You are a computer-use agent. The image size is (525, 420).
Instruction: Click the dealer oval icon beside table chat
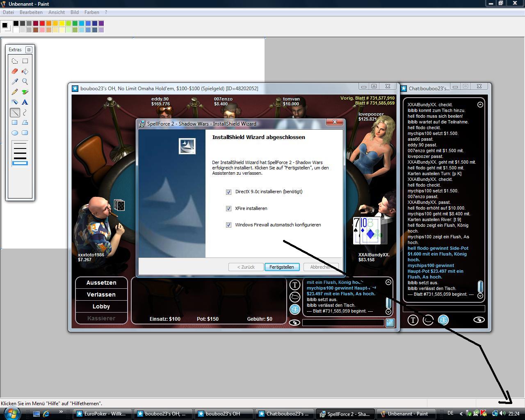pyautogui.click(x=294, y=297)
